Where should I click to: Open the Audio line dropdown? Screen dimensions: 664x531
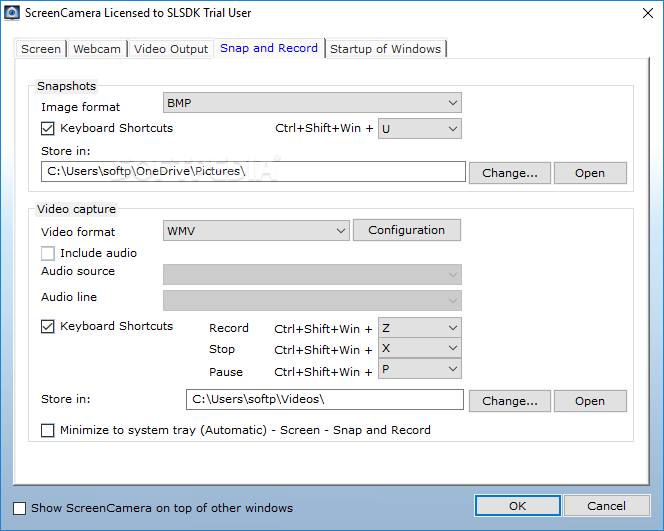(x=312, y=301)
